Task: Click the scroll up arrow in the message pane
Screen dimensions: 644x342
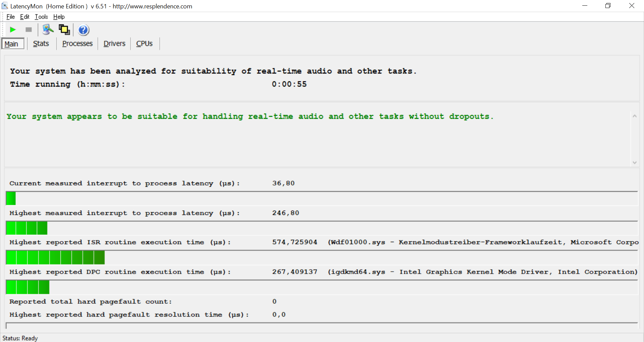Action: tap(634, 116)
